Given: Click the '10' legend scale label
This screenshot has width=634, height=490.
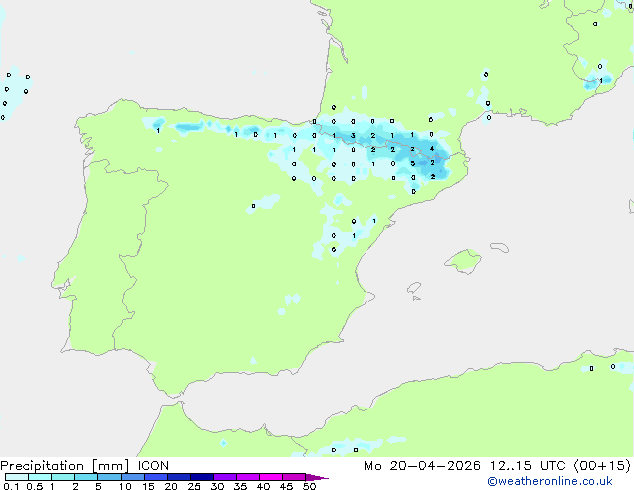Looking at the screenshot, I should click(x=125, y=486).
